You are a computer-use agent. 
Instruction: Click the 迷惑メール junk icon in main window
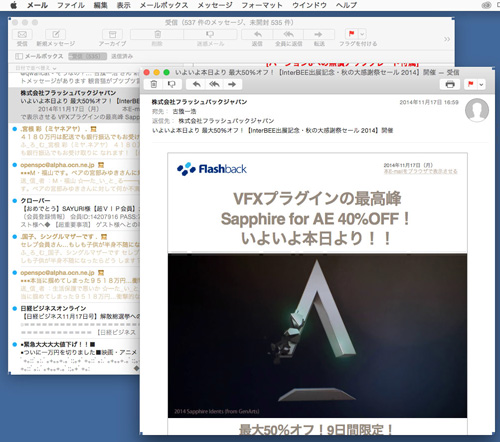pyautogui.click(x=210, y=34)
